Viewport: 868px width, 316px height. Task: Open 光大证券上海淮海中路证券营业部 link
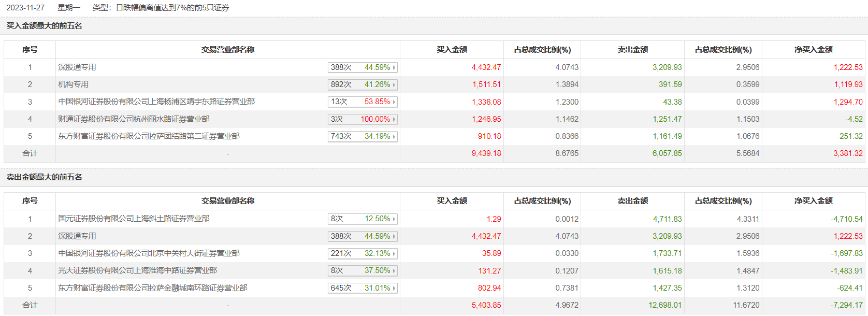coord(137,270)
